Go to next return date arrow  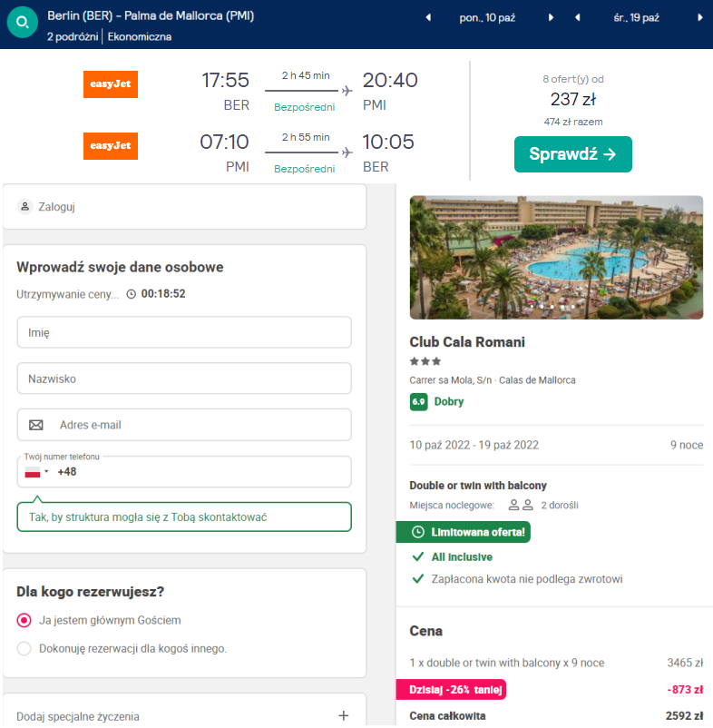[x=699, y=18]
